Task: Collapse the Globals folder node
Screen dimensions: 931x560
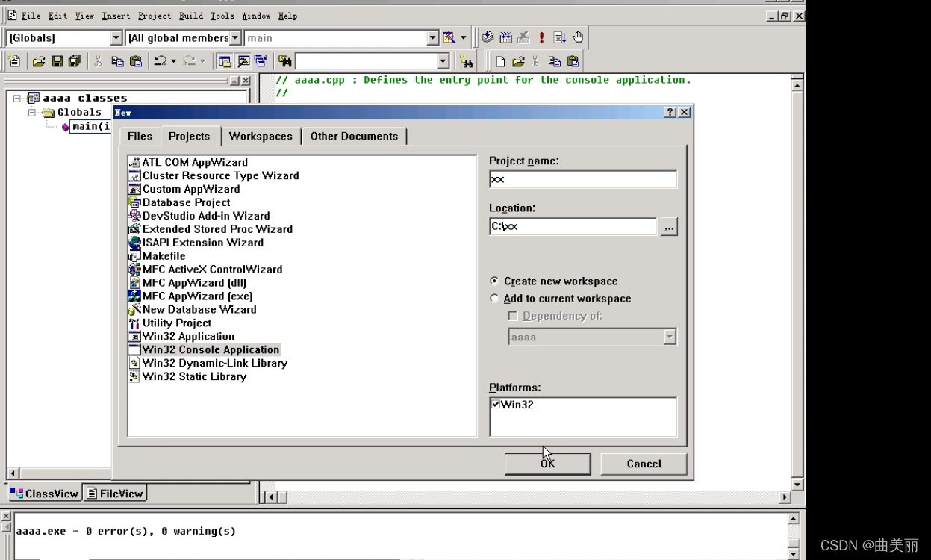Action: (32, 113)
